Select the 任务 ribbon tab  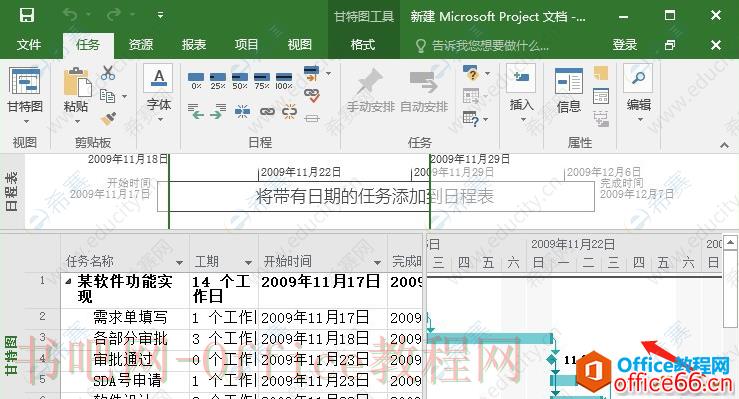point(88,45)
